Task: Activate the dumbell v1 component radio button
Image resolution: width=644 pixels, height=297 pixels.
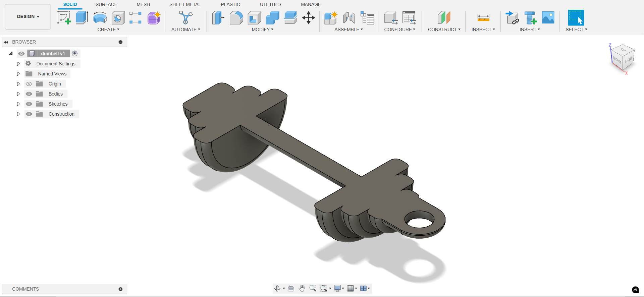Action: pos(75,54)
